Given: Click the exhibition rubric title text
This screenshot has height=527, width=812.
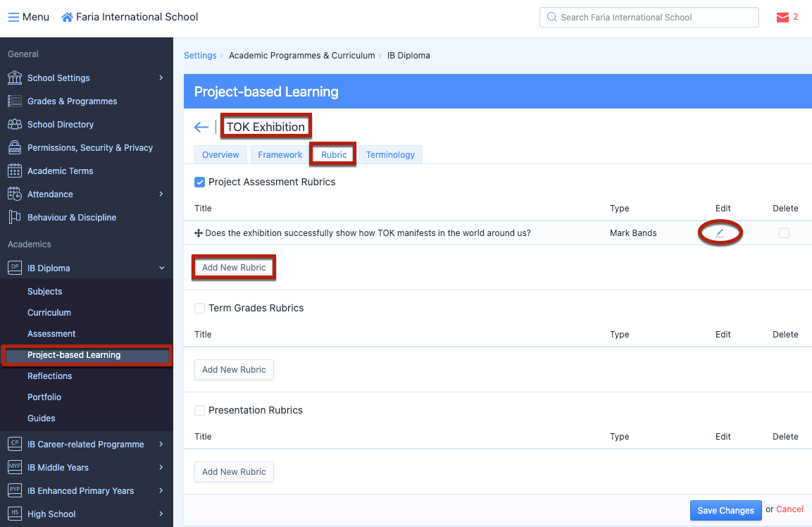Looking at the screenshot, I should coord(368,233).
